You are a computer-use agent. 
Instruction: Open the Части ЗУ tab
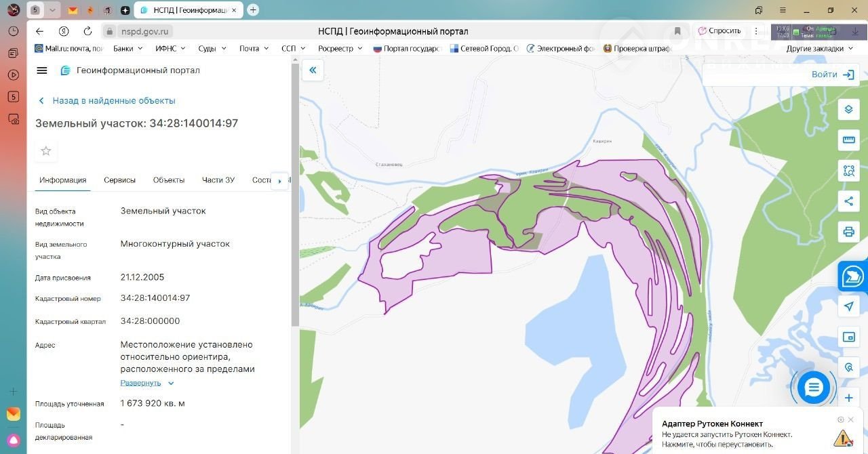pyautogui.click(x=218, y=180)
